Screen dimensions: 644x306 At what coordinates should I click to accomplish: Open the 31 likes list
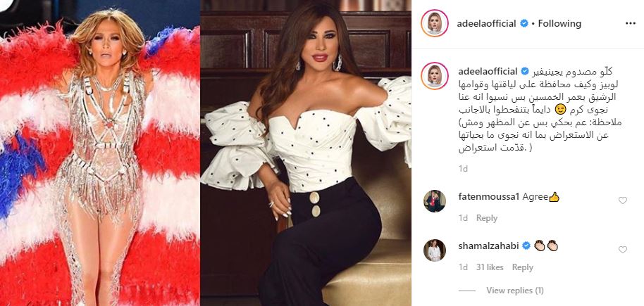pos(490,267)
